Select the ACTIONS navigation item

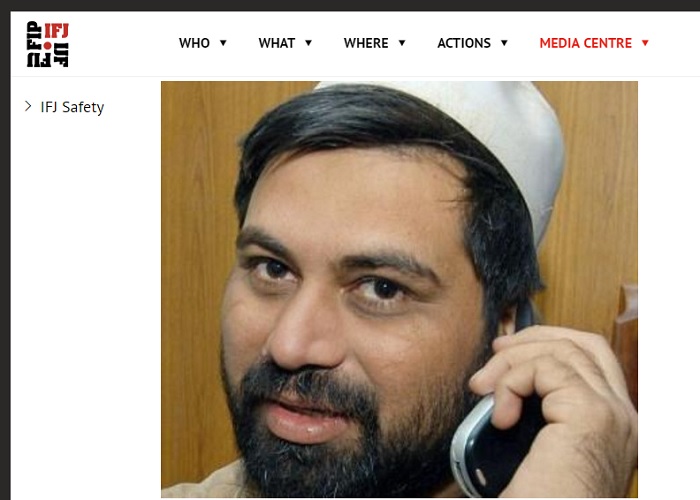464,43
